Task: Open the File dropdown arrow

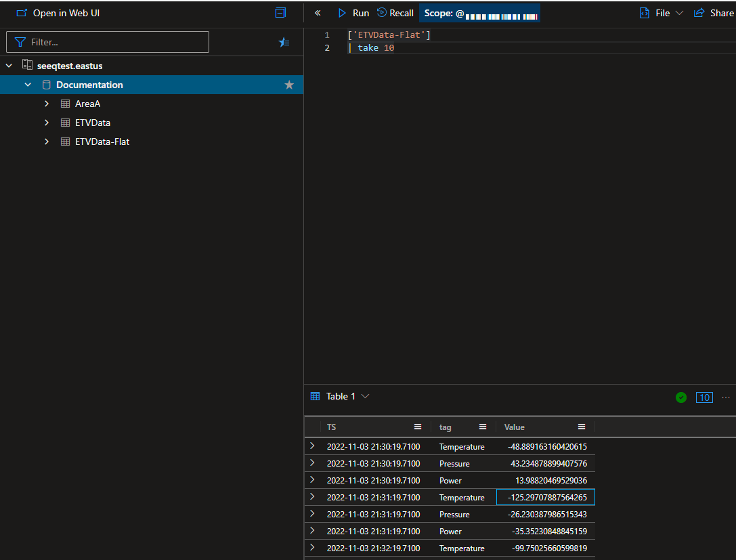Action: (680, 12)
